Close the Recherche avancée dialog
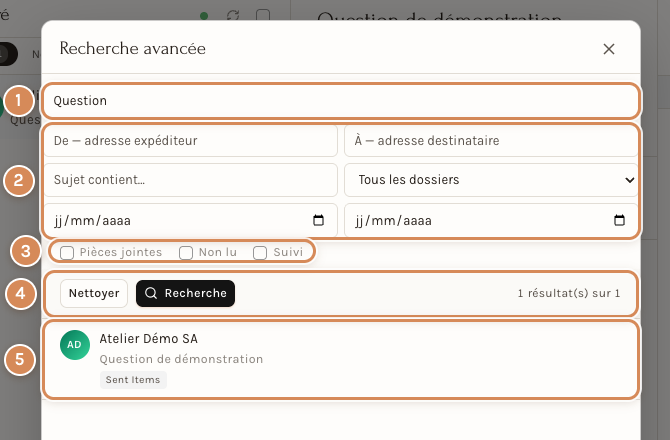Image resolution: width=670 pixels, height=440 pixels. 608,49
